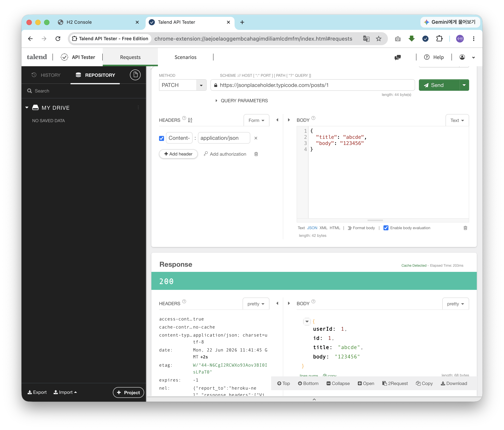Clear request body trash icon
Image resolution: width=504 pixels, height=430 pixels.
(465, 228)
